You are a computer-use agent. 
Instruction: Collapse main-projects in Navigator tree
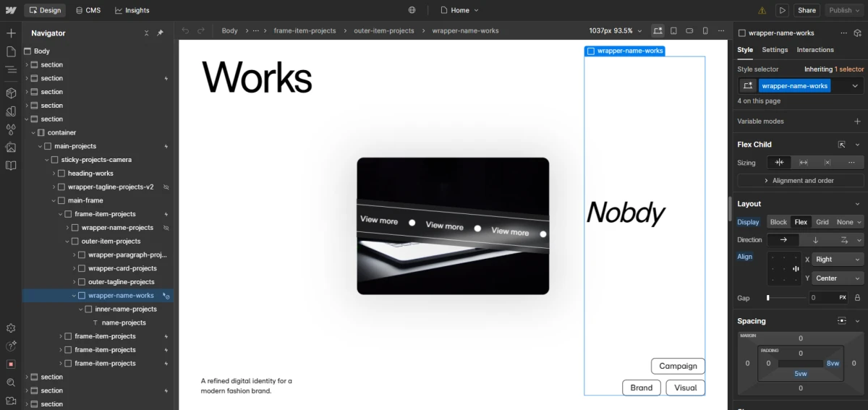40,146
